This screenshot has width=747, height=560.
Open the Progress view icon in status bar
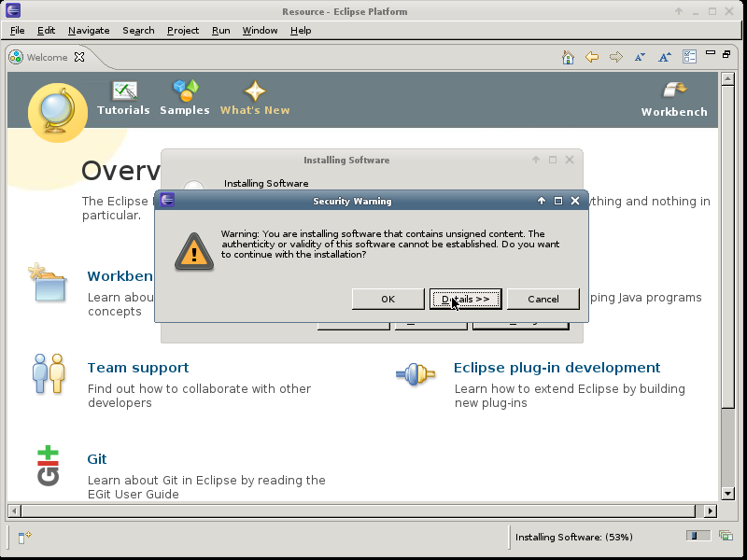click(726, 536)
